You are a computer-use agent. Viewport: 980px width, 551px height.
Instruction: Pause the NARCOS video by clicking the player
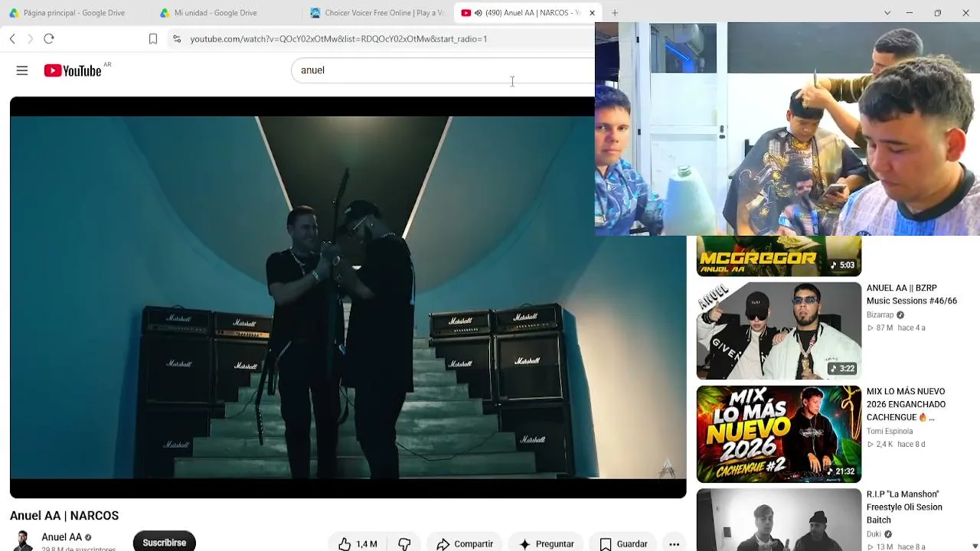[348, 297]
